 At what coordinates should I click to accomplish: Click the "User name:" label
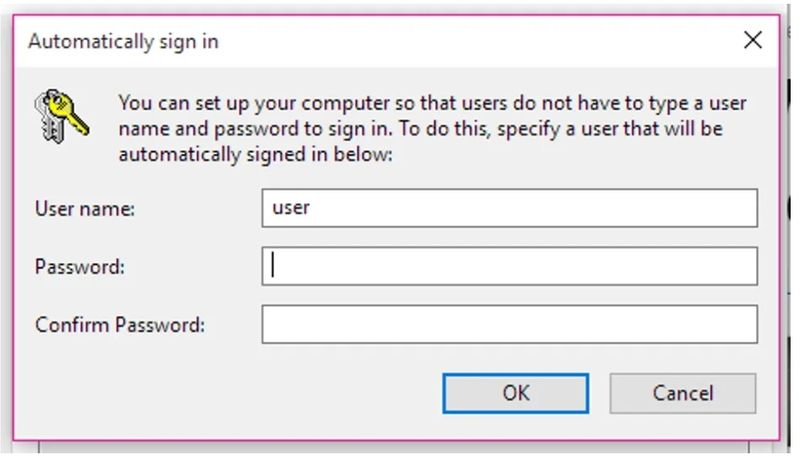85,210
